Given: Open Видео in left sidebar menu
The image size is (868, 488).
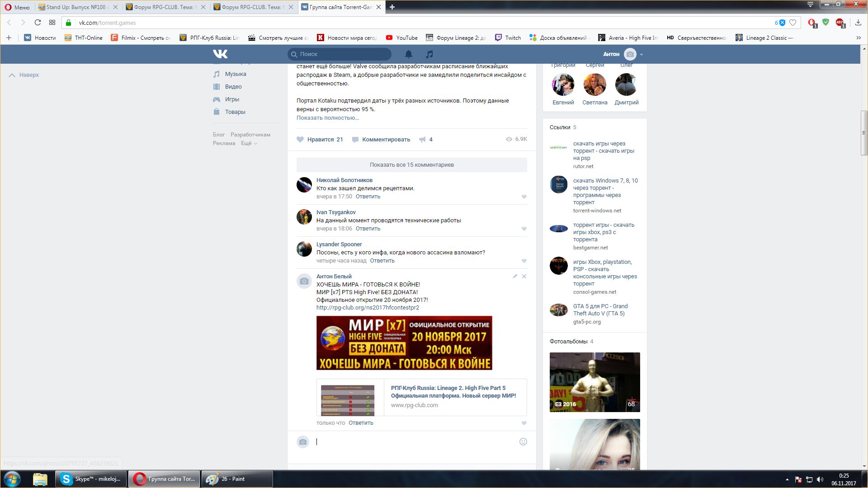Looking at the screenshot, I should [x=233, y=87].
